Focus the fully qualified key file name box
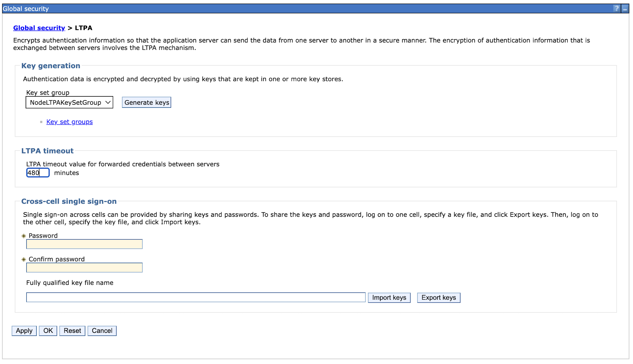Image resolution: width=633 pixels, height=364 pixels. click(196, 297)
